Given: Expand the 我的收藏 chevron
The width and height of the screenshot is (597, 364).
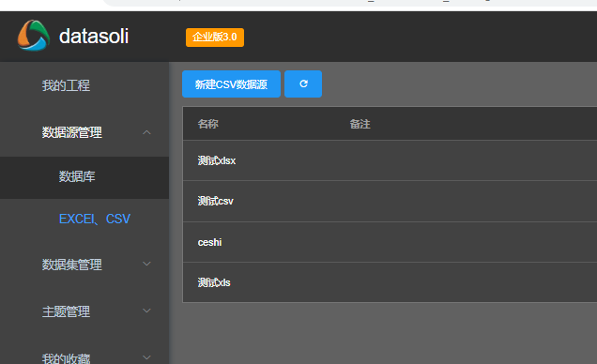Looking at the screenshot, I should pos(147,357).
